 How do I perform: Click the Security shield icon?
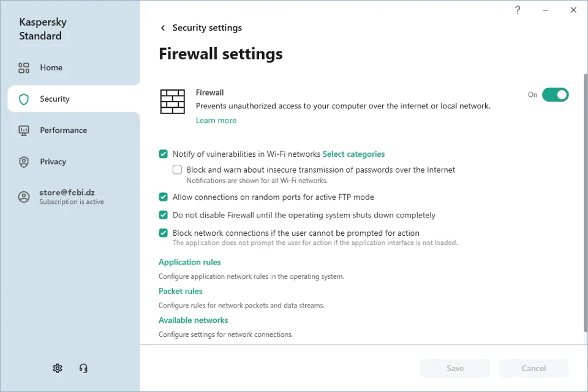click(24, 99)
